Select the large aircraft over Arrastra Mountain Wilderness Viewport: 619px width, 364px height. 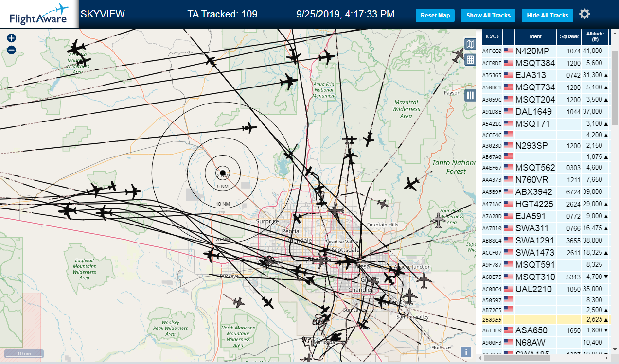(76, 49)
